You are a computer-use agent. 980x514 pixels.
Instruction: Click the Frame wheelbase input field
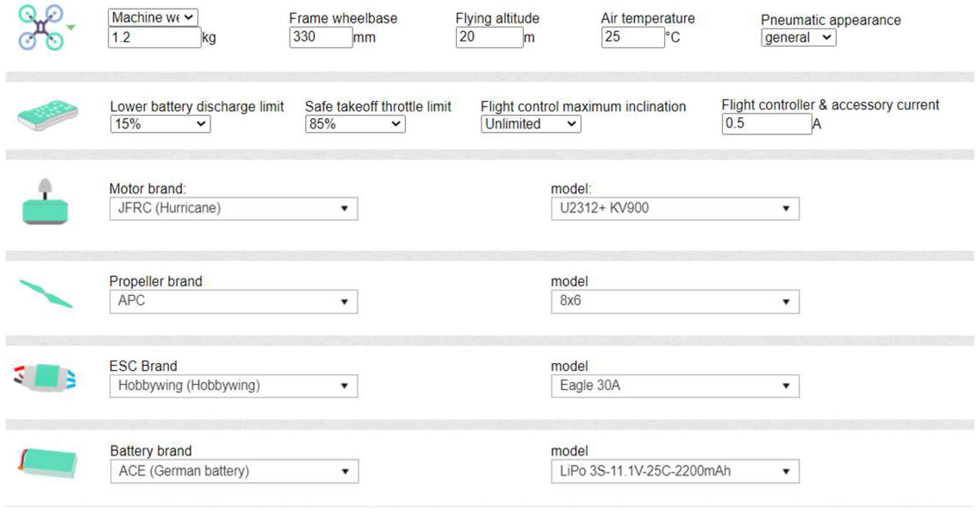click(x=320, y=37)
